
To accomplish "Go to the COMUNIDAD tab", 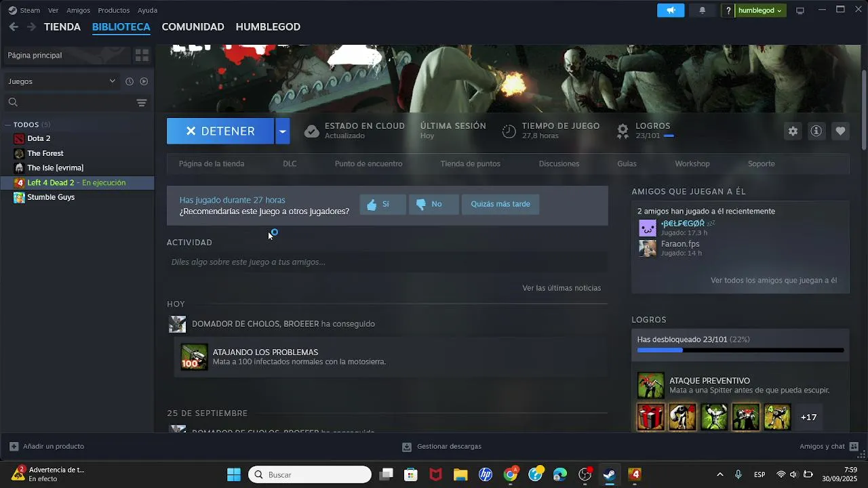I will (x=193, y=27).
